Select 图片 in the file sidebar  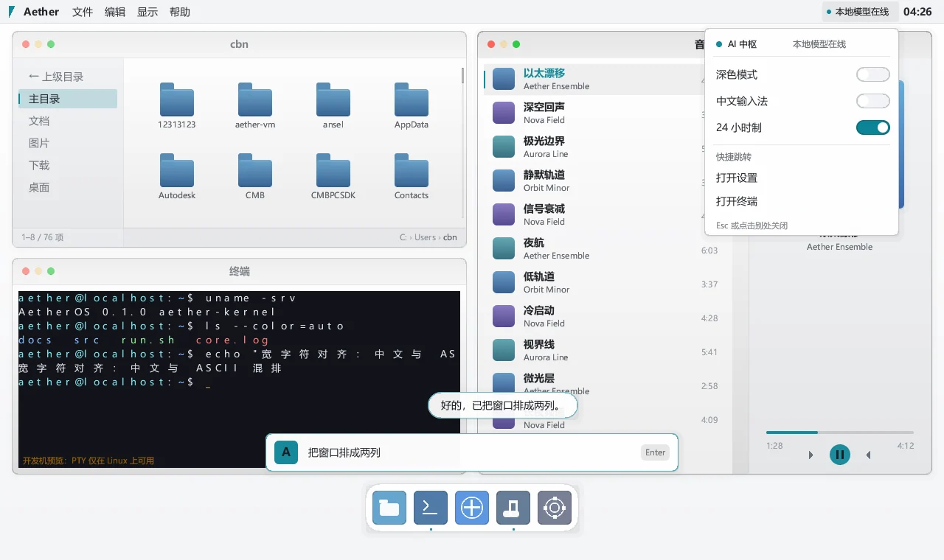coord(68,143)
